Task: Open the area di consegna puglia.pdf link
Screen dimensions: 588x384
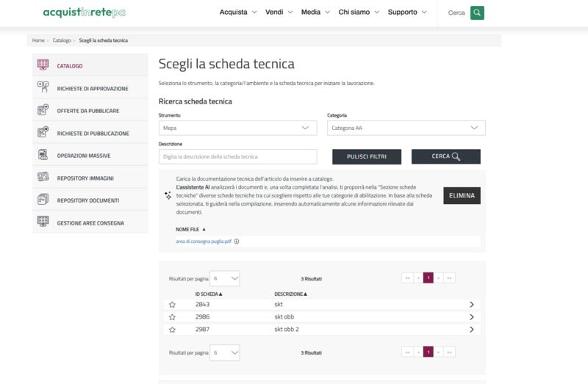Action: [204, 242]
